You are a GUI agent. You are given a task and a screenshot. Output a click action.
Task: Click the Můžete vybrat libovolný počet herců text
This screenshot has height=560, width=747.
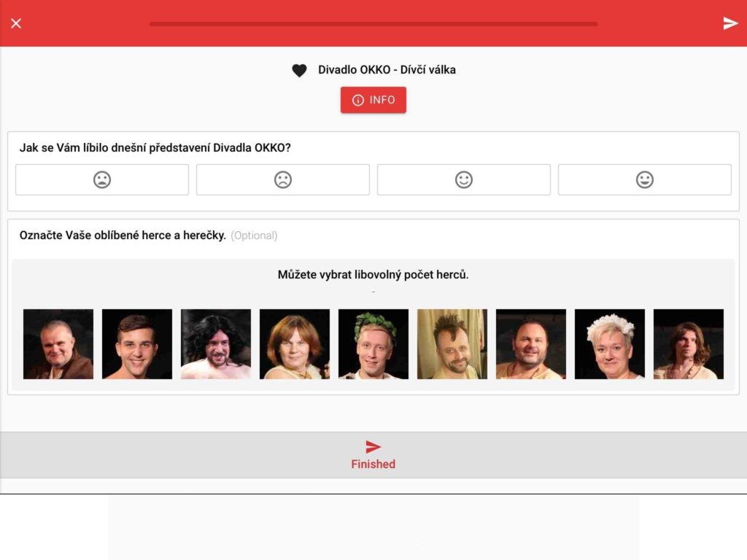[373, 275]
